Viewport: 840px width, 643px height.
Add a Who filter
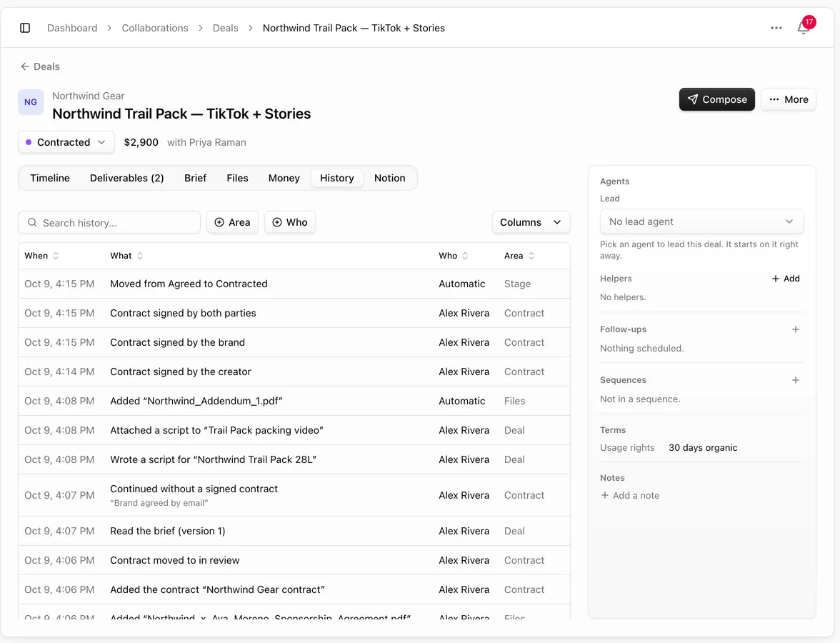click(290, 222)
